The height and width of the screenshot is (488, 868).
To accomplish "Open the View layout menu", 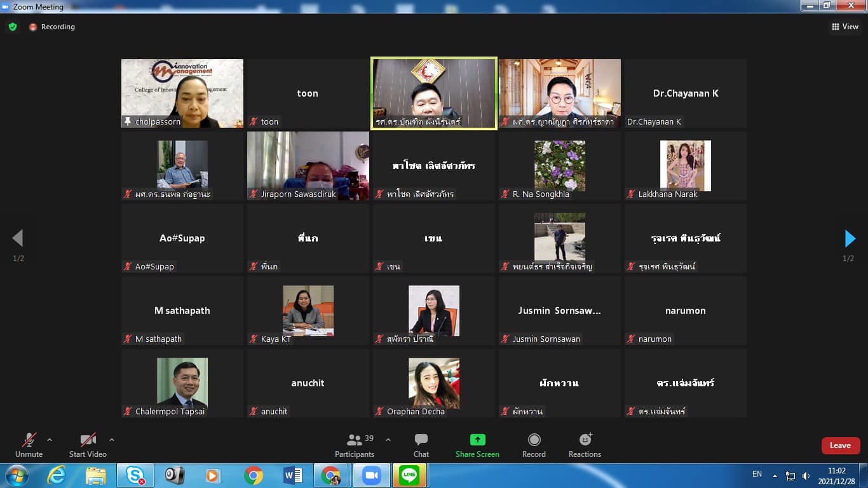I will 845,27.
